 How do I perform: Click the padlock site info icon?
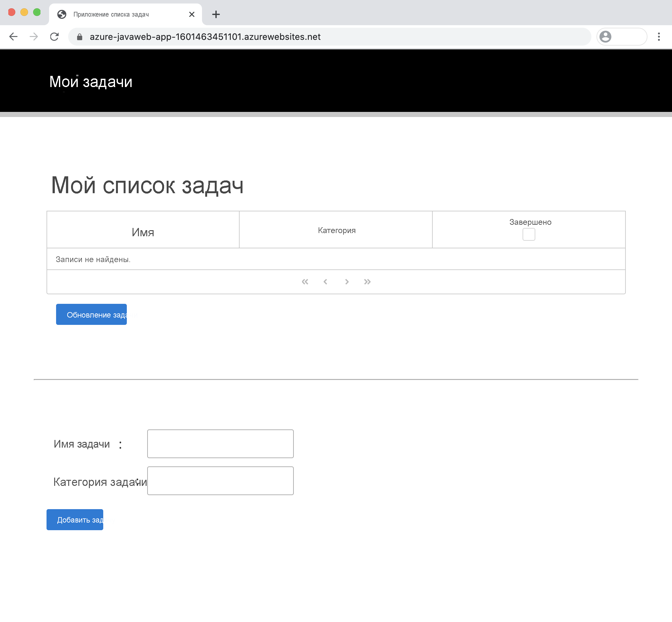[x=79, y=37]
